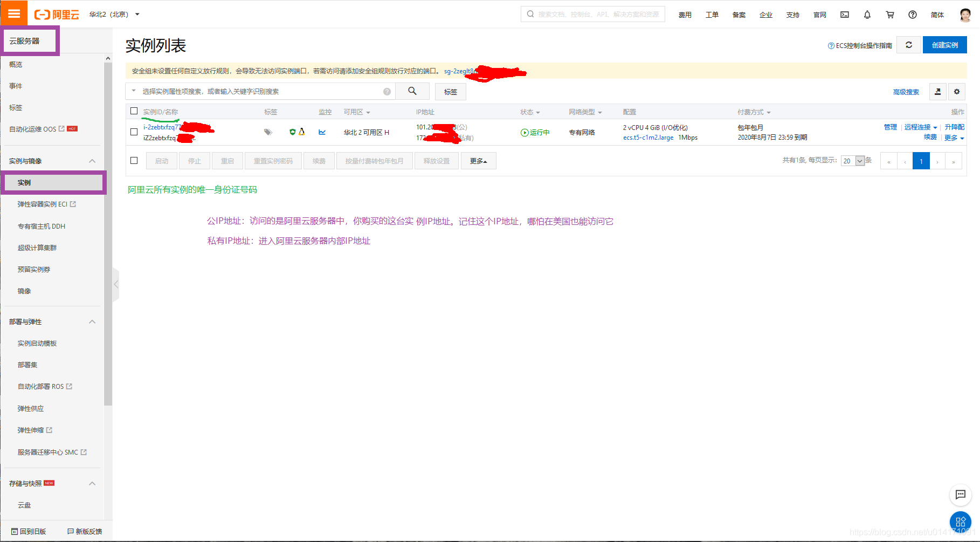Open the cloud shell terminal icon
This screenshot has width=980, height=542.
coord(844,15)
